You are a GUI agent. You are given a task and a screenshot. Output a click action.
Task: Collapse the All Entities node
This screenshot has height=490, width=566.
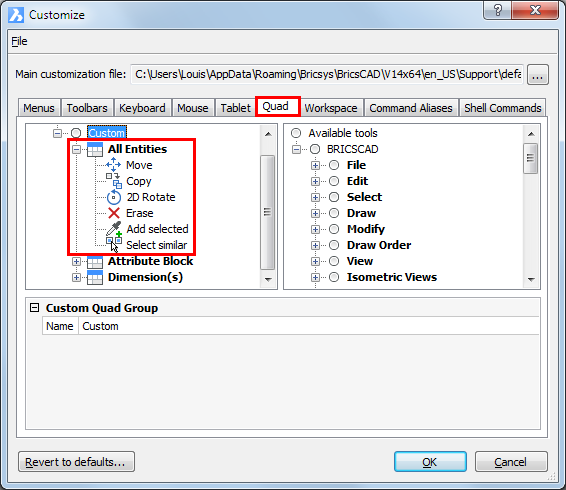76,149
